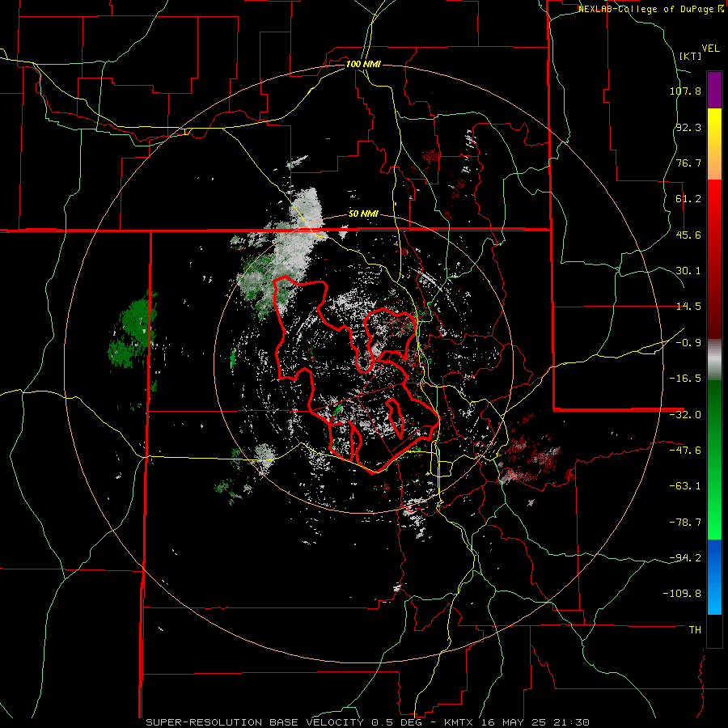This screenshot has width=728, height=728.
Task: Select the 107.8 scale value
Action: coord(685,91)
